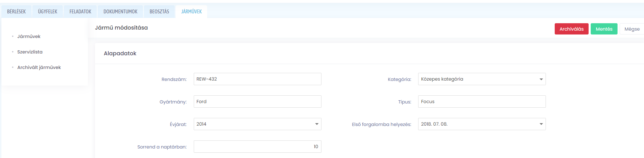Click the Típus field containing Focus
This screenshot has width=644, height=158.
(482, 102)
